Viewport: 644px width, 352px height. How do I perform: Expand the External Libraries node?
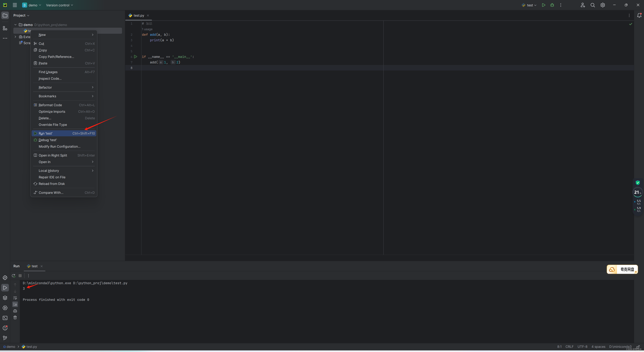coord(15,37)
